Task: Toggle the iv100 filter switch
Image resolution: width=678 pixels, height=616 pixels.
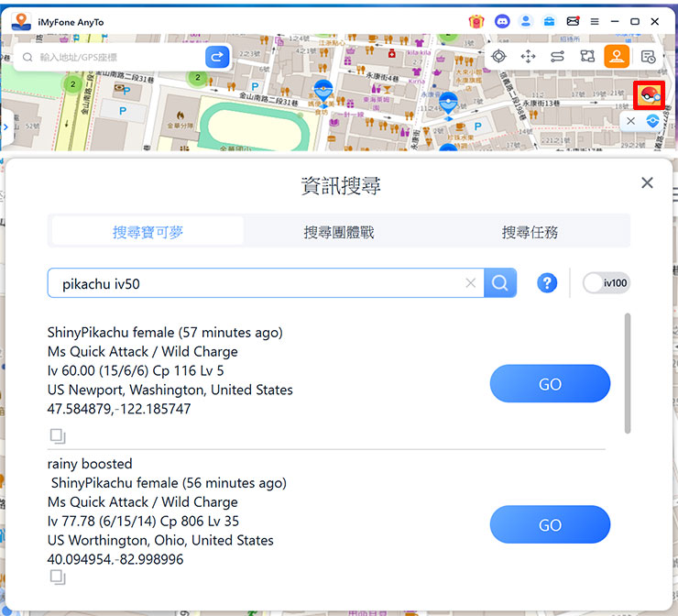Action: click(607, 283)
